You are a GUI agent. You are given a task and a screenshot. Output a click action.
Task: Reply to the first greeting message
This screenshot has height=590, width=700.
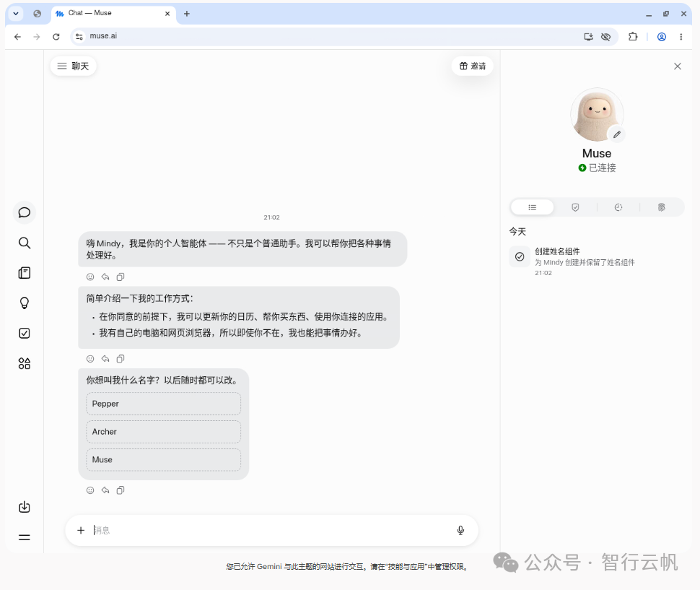click(x=105, y=277)
